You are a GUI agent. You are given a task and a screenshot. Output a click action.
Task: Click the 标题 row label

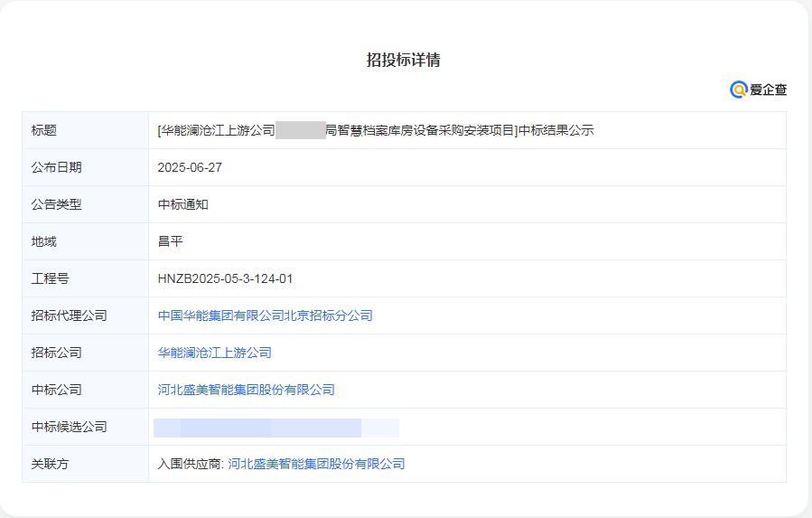43,130
